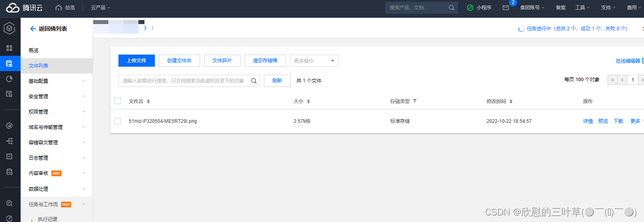Click 下载 for the png file
This screenshot has width=644, height=222.
[618, 121]
